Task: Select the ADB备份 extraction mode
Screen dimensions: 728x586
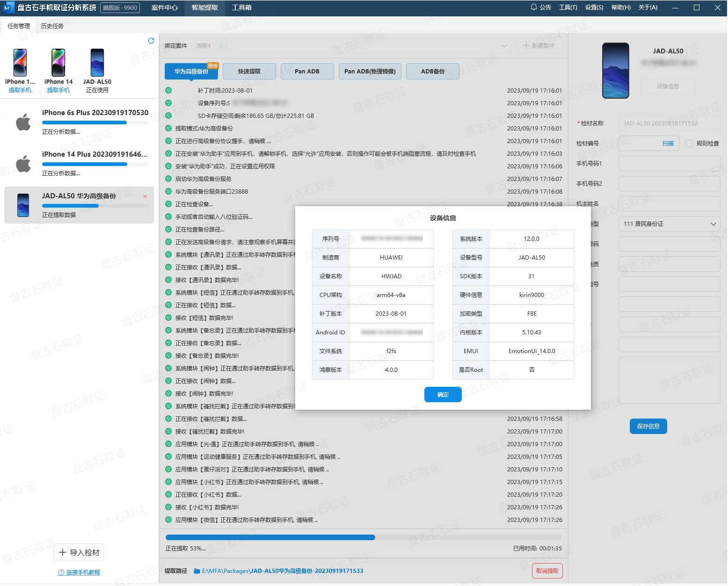Action: point(433,72)
